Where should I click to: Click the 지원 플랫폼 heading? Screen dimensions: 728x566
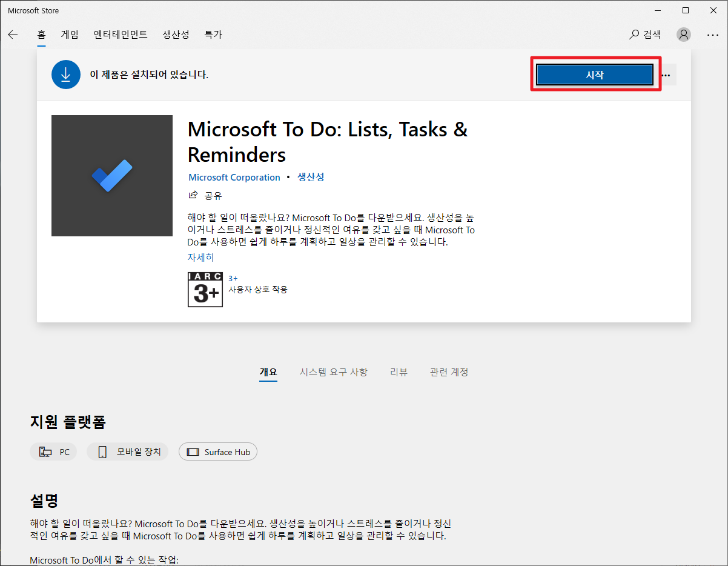click(x=68, y=422)
